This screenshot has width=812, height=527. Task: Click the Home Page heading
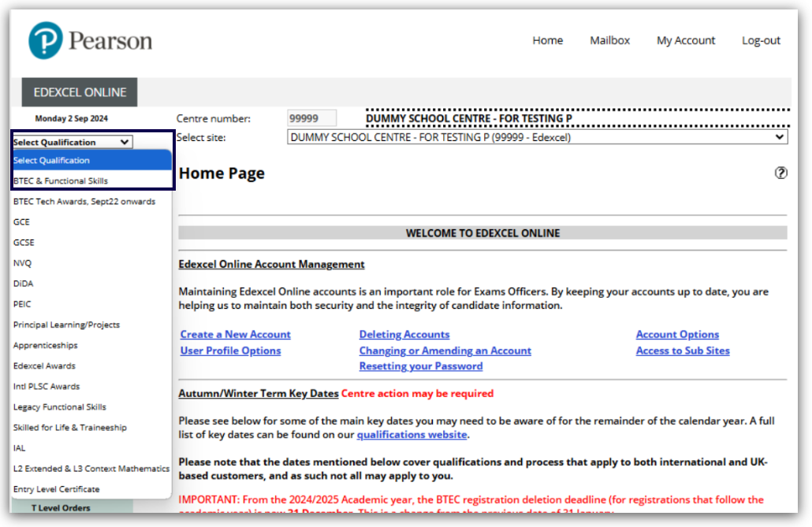222,173
